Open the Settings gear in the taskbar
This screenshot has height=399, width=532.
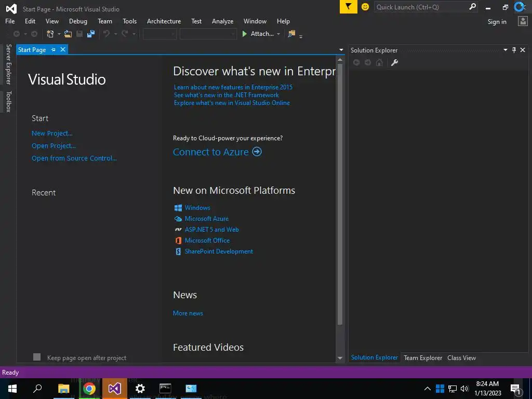point(140,389)
